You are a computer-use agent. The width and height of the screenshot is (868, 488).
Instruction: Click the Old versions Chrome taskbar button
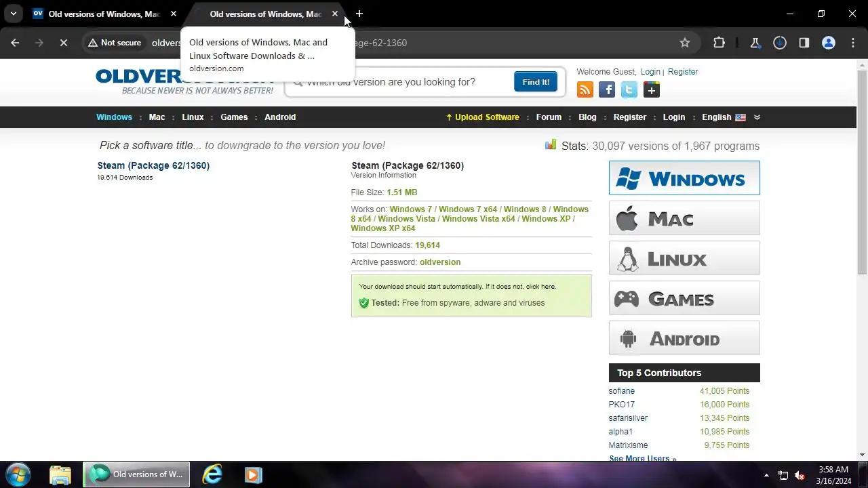(136, 474)
